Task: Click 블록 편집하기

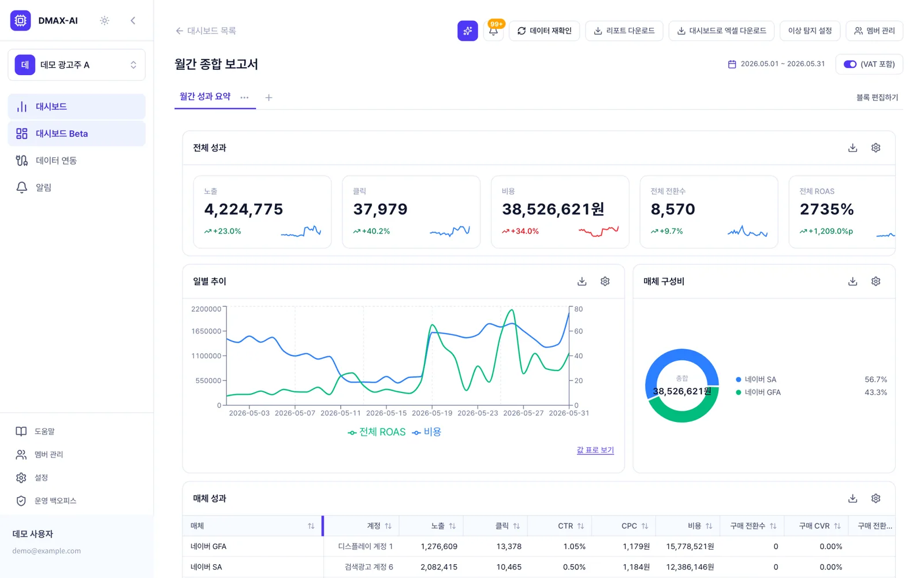Action: tap(877, 98)
